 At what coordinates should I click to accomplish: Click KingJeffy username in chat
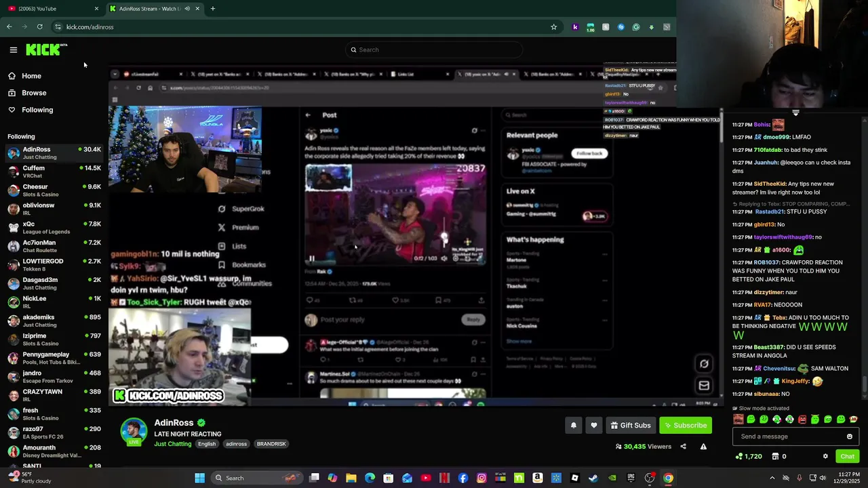click(x=795, y=381)
